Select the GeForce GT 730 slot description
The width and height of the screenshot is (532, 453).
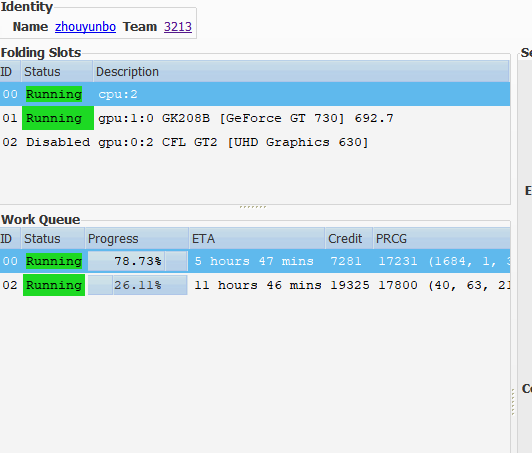pyautogui.click(x=246, y=118)
